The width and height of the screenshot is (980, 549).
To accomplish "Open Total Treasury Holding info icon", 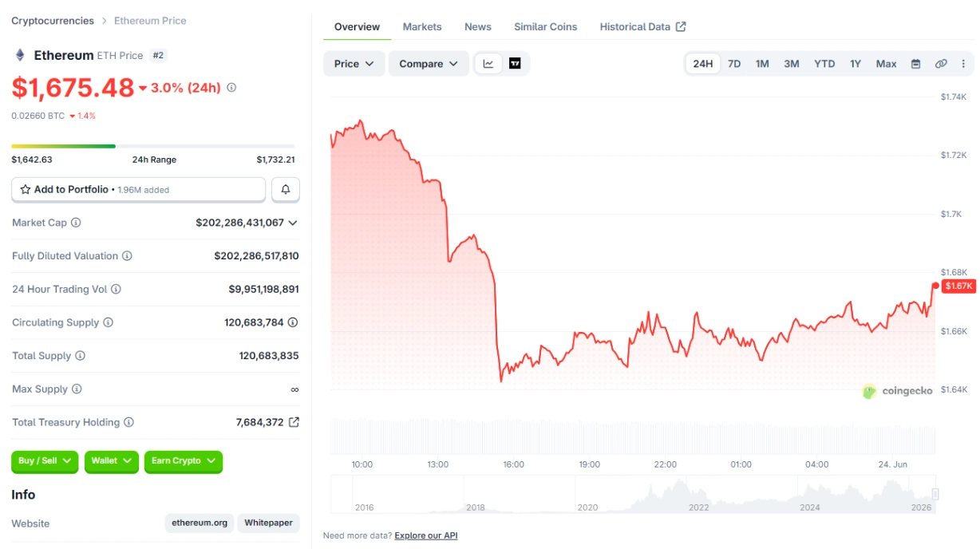I will (x=128, y=422).
